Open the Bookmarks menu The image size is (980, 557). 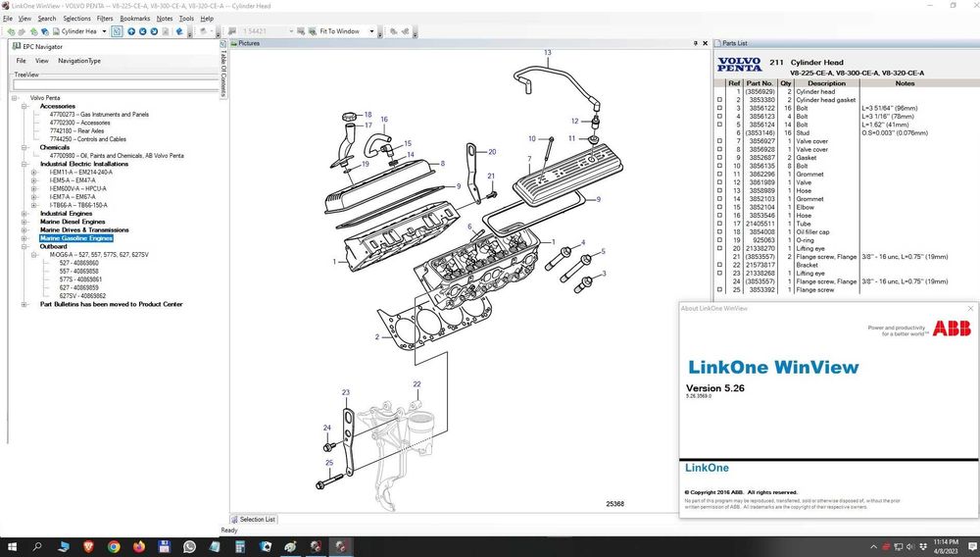[135, 18]
